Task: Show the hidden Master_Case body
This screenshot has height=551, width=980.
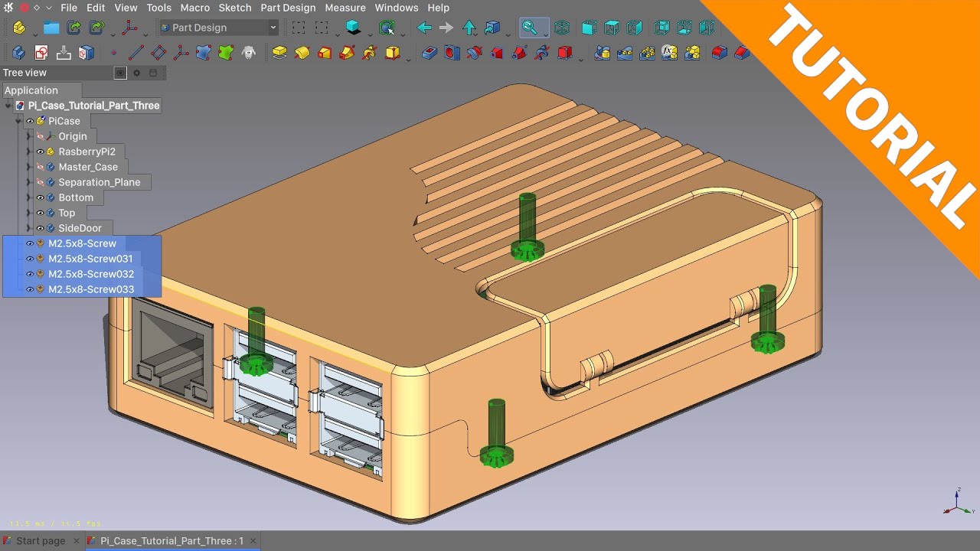Action: (41, 167)
